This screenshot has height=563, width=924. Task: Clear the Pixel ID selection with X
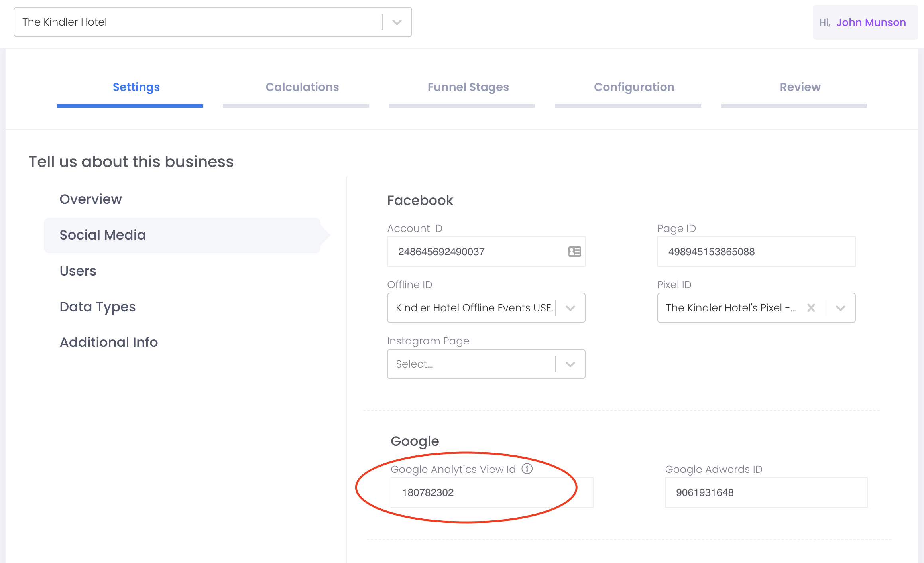click(811, 308)
